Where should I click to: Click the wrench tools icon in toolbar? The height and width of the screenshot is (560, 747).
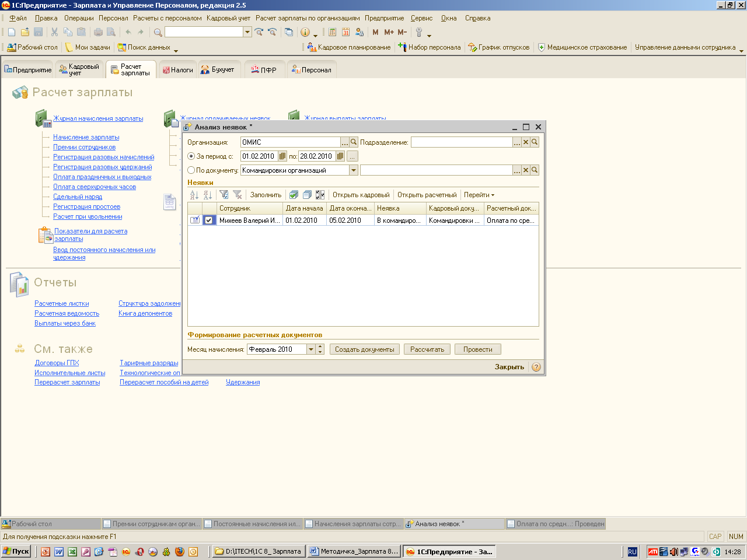(x=419, y=32)
